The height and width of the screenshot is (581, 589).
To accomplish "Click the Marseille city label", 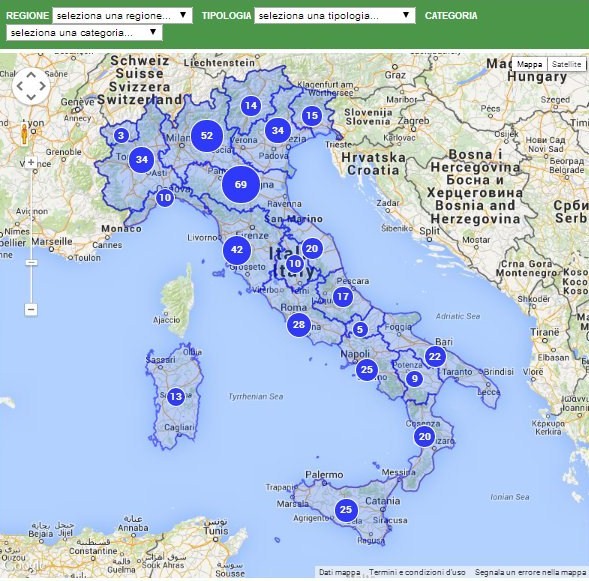I will pos(52,241).
